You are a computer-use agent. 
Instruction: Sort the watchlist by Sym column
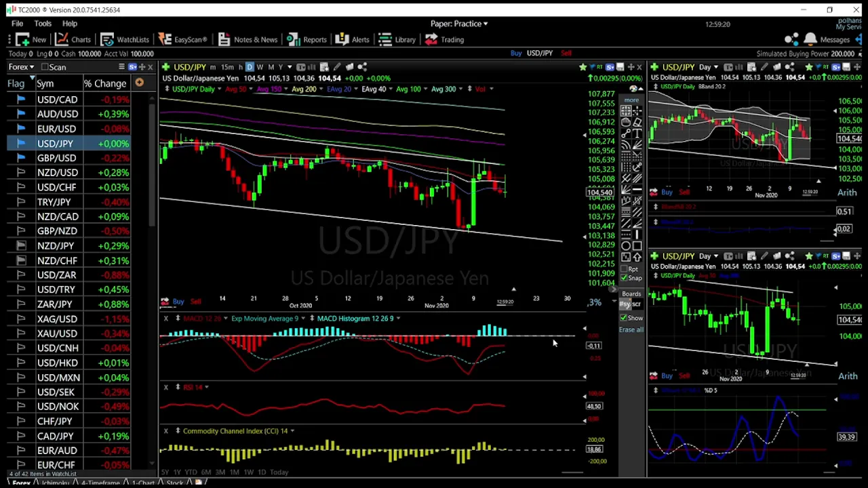point(45,83)
